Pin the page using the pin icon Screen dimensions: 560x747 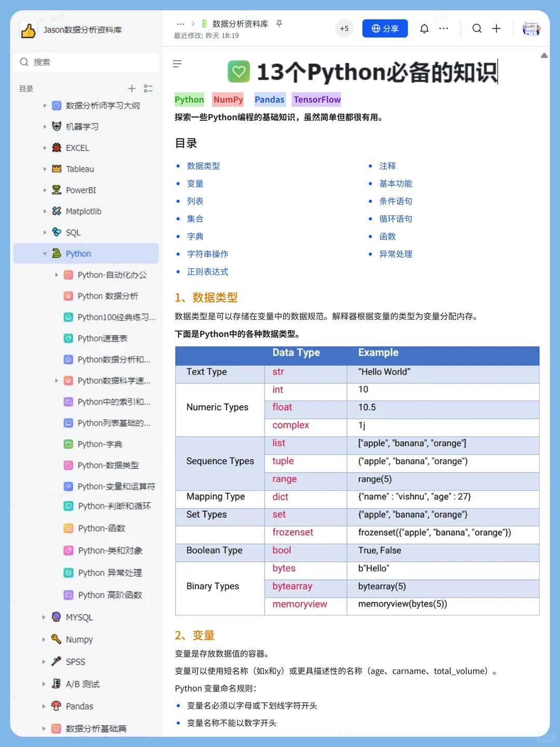click(x=279, y=23)
